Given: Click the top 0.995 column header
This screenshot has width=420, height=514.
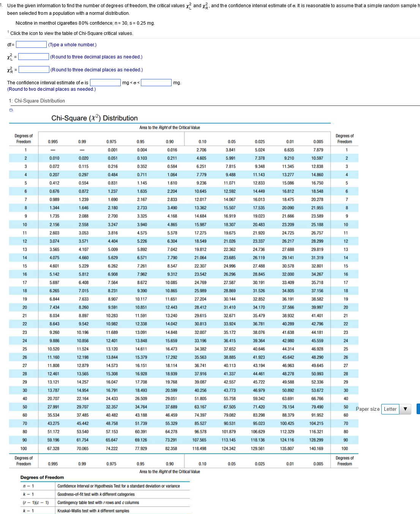Looking at the screenshot, I should pos(53,142).
